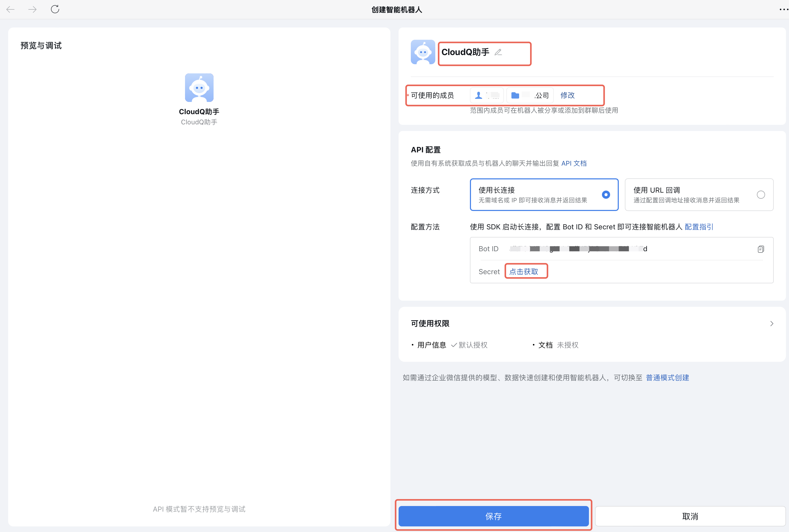Click the back navigation arrow
The width and height of the screenshot is (789, 532).
point(10,9)
